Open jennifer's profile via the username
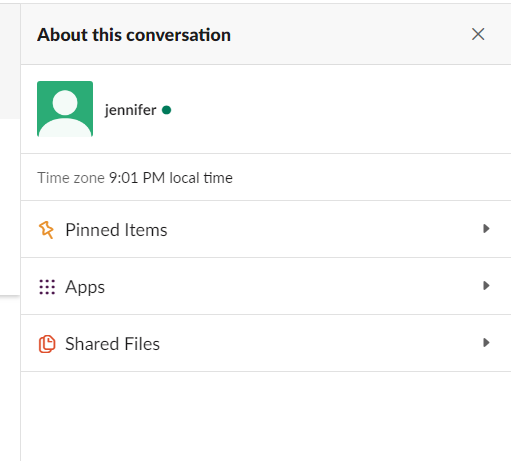 (130, 110)
